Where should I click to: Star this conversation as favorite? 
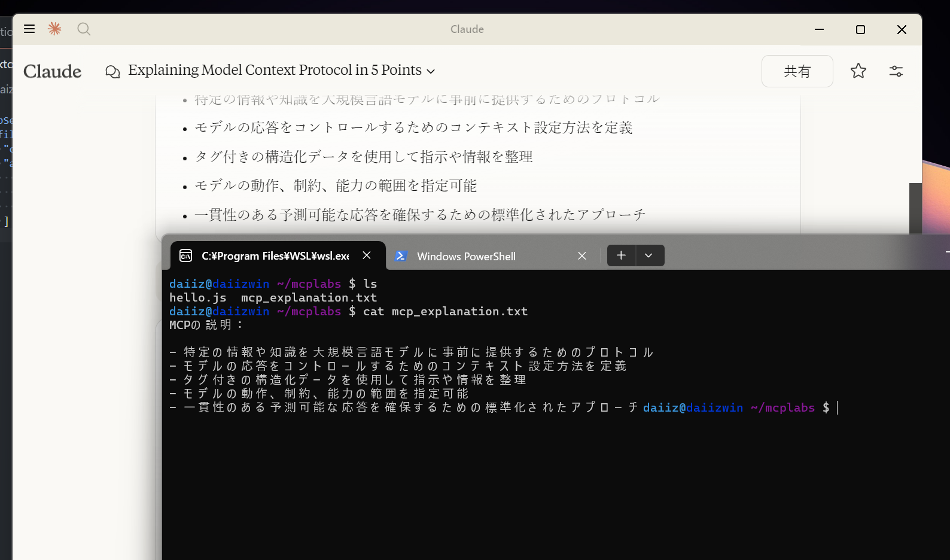[x=858, y=71]
